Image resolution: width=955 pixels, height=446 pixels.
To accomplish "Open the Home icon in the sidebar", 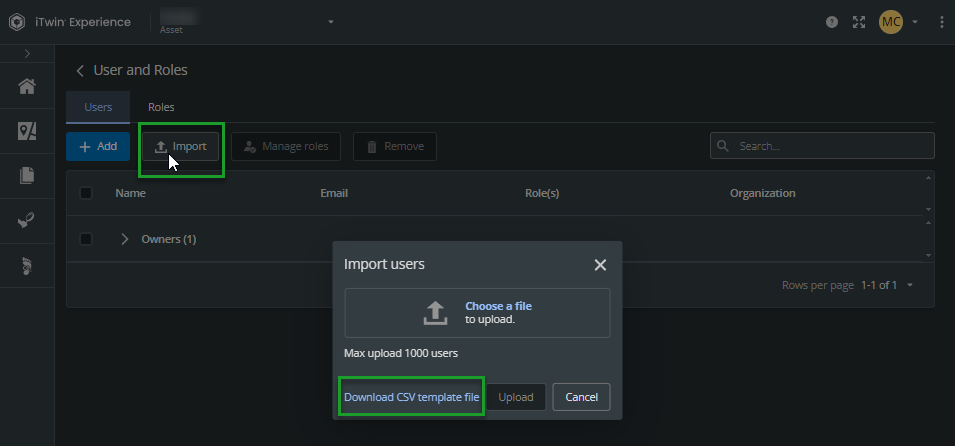I will point(27,87).
